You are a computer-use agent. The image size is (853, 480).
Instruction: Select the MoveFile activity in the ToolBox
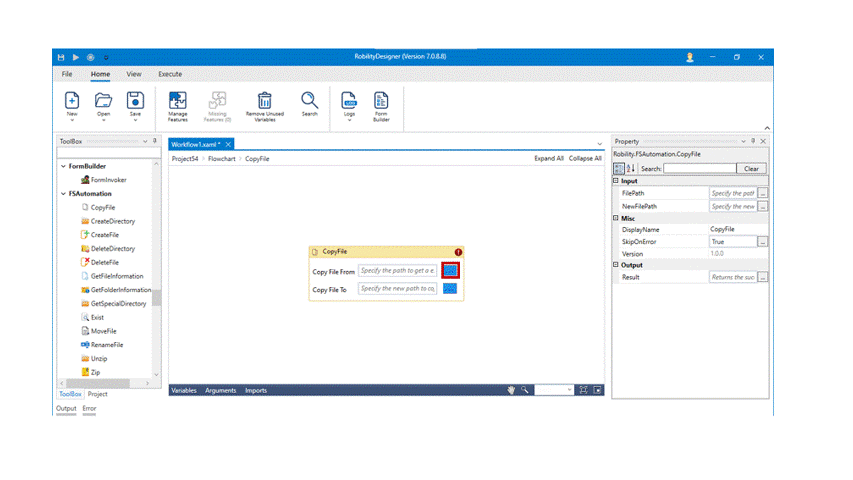tap(104, 330)
